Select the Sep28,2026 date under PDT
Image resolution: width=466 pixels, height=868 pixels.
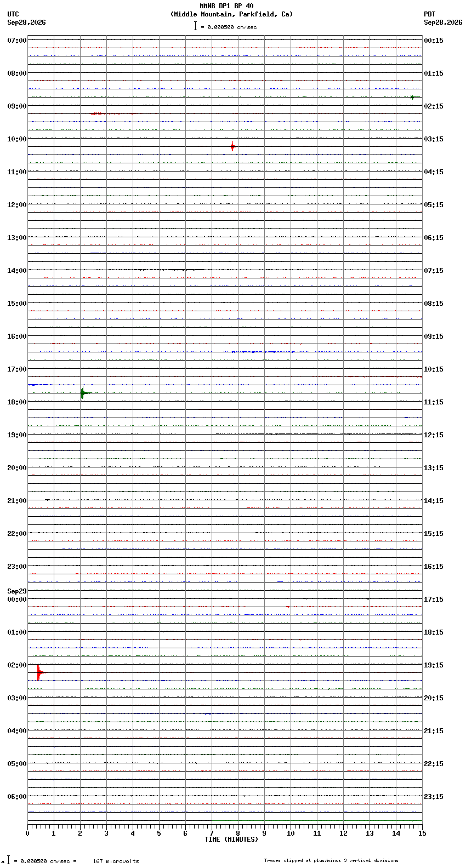(x=443, y=22)
